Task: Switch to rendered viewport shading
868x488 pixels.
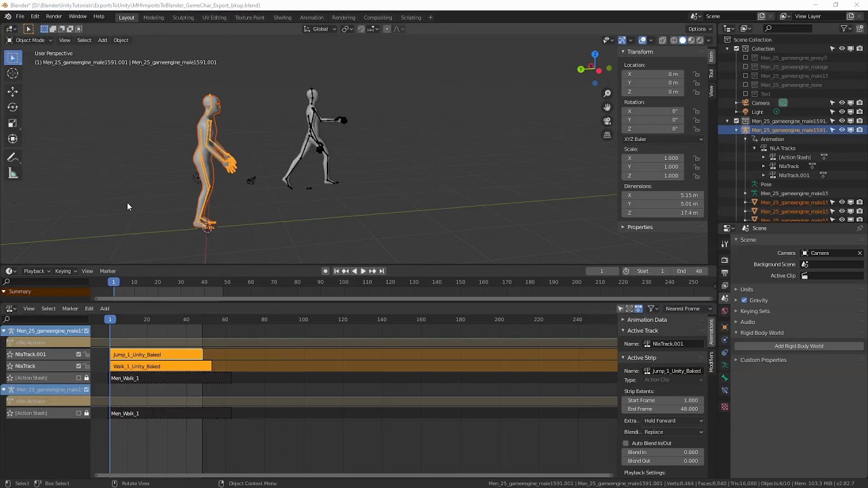Action: [x=699, y=40]
